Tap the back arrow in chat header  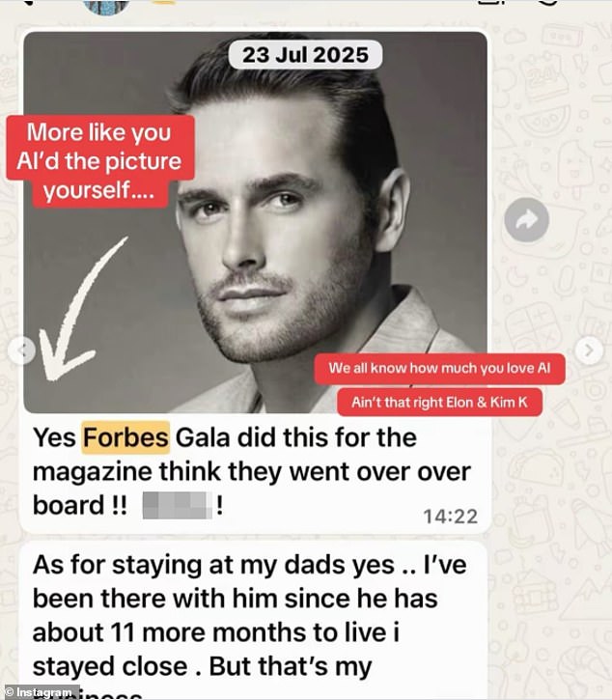coord(30,2)
